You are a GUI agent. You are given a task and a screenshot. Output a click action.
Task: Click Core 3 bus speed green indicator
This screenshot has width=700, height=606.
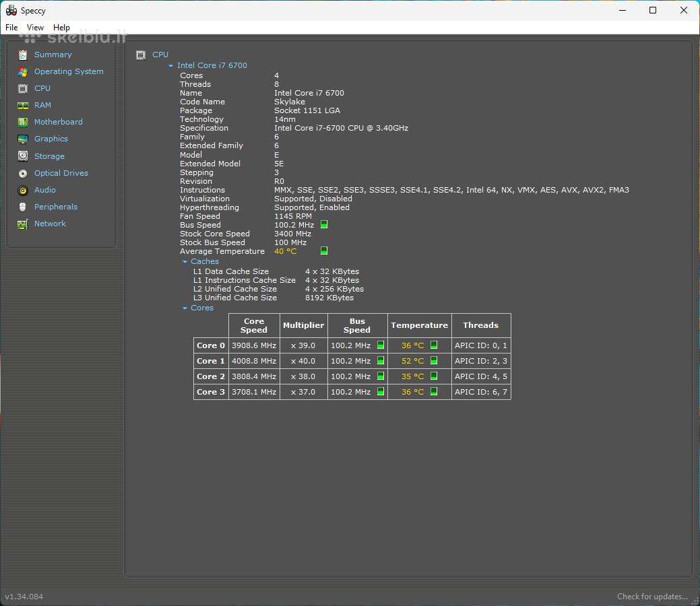[x=381, y=391]
